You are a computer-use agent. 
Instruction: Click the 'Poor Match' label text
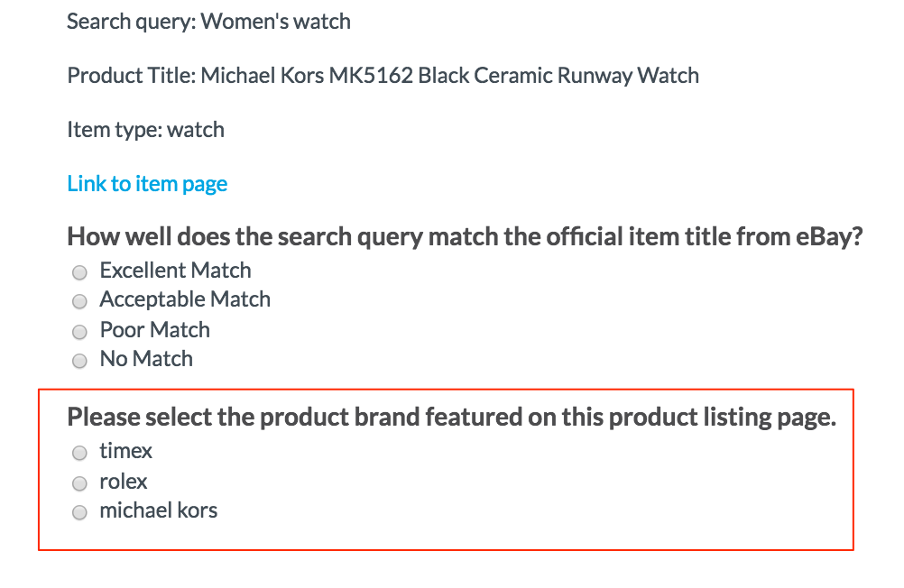point(155,330)
